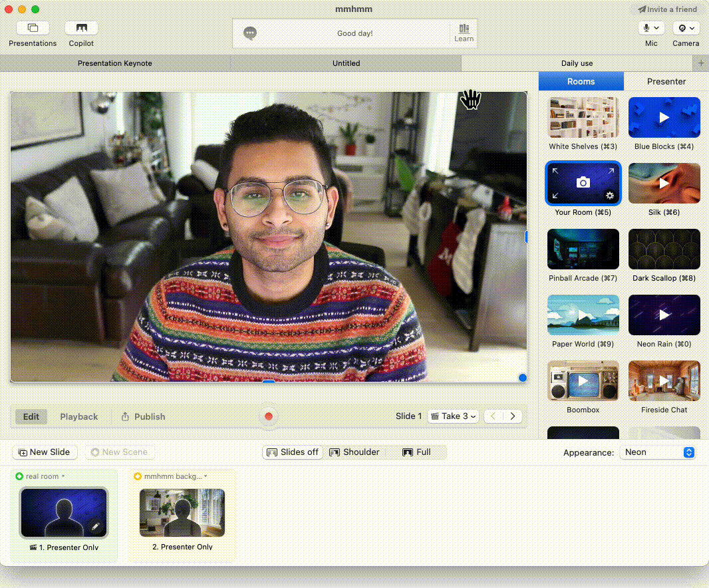Click the camera icon on Your Room

(583, 182)
